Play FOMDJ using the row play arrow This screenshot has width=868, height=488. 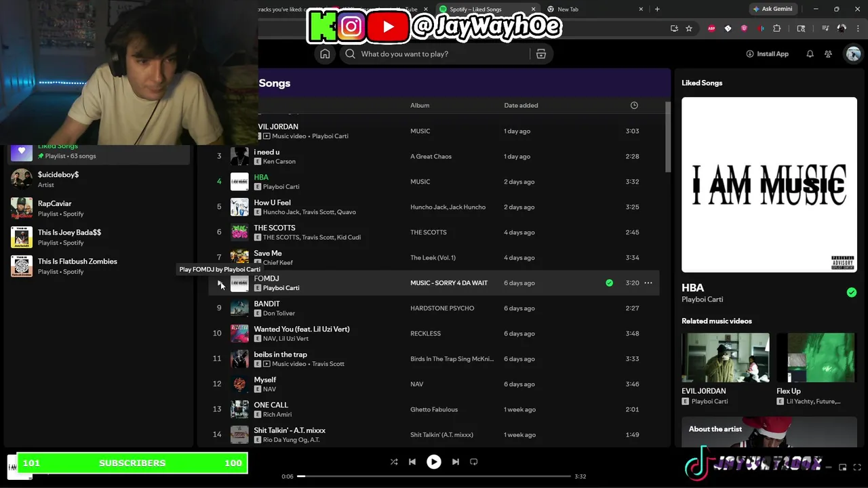[220, 283]
